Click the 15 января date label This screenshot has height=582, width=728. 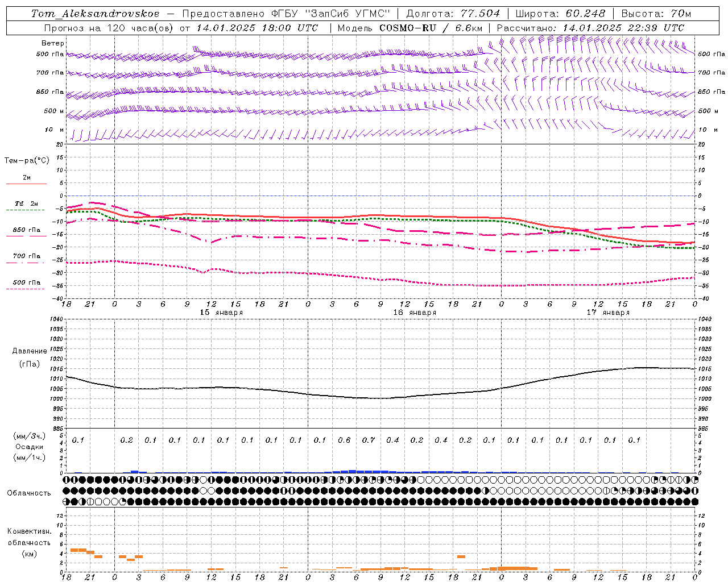point(221,313)
